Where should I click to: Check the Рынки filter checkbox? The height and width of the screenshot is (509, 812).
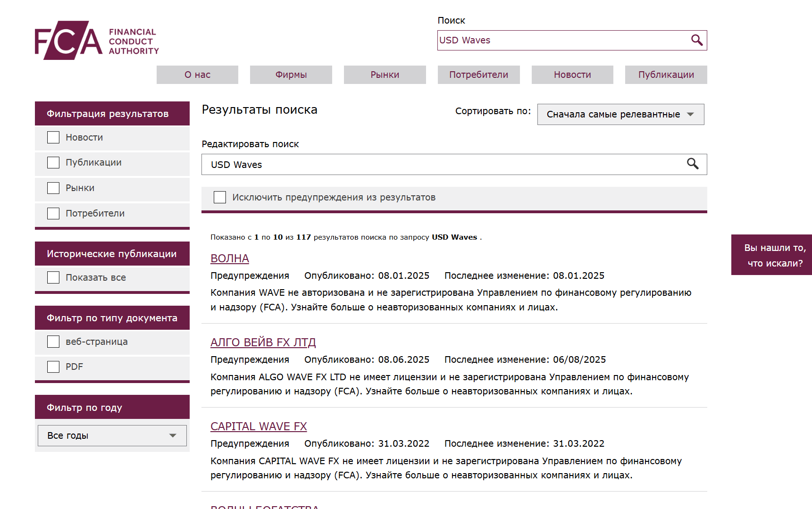53,188
